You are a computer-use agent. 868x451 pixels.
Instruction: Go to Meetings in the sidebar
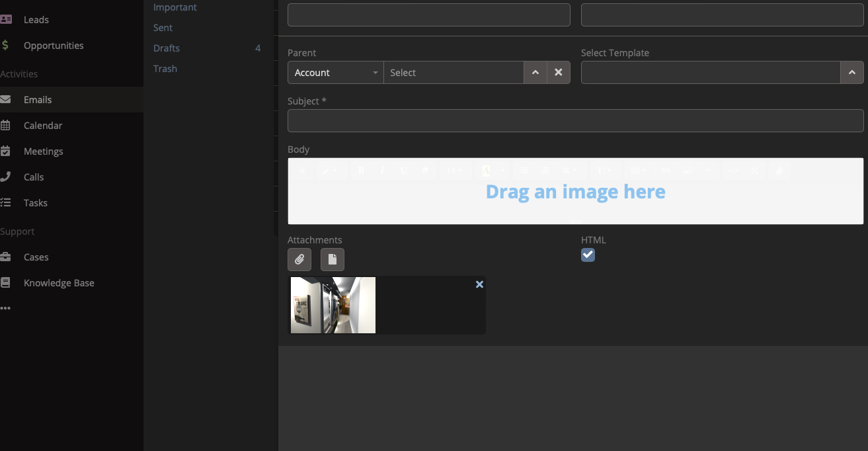point(43,151)
